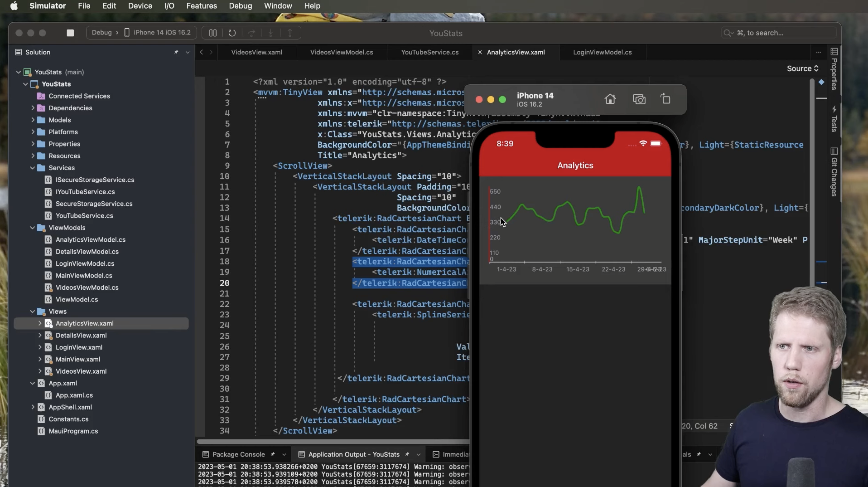Screen dimensions: 868x487
Task: Switch to the YouTubeService.cs tab
Action: (429, 52)
